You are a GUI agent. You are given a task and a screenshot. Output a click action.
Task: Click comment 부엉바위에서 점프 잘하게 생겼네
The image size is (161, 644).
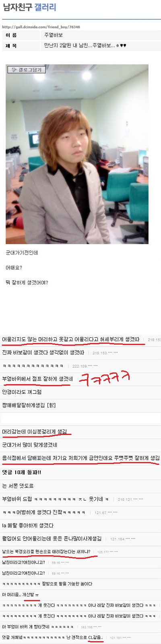(x=37, y=379)
